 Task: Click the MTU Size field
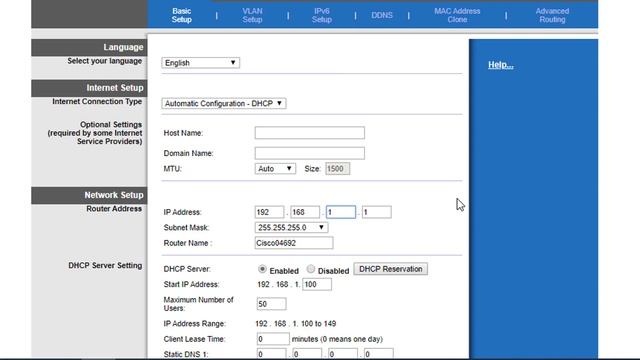pyautogui.click(x=338, y=169)
